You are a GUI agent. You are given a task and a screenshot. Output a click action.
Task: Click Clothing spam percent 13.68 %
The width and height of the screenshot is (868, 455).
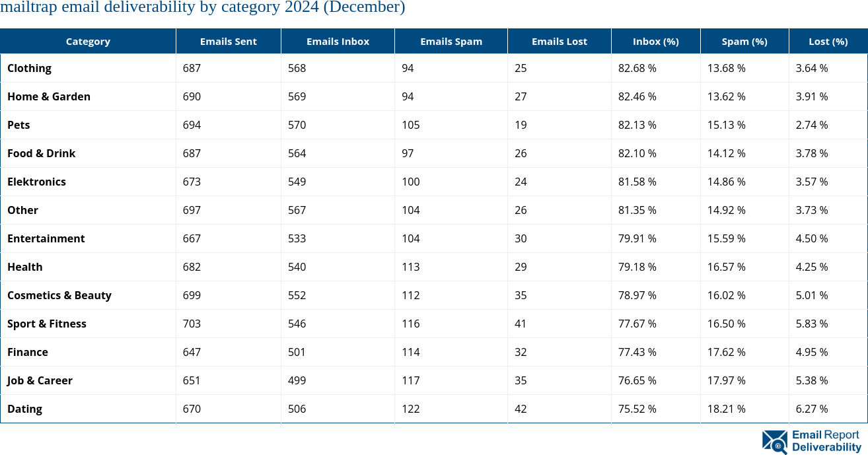(727, 68)
